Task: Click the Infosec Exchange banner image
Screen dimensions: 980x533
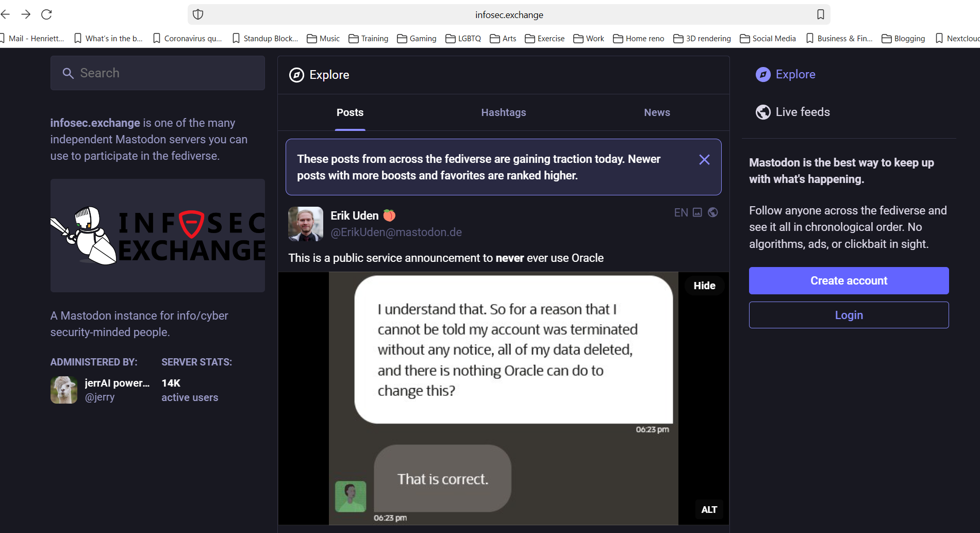Action: point(158,236)
